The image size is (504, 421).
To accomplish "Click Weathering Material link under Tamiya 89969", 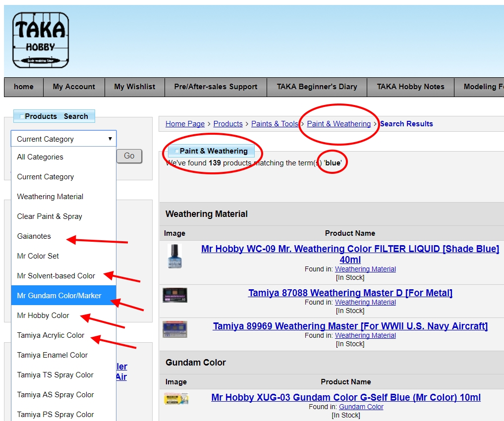I will pos(365,335).
